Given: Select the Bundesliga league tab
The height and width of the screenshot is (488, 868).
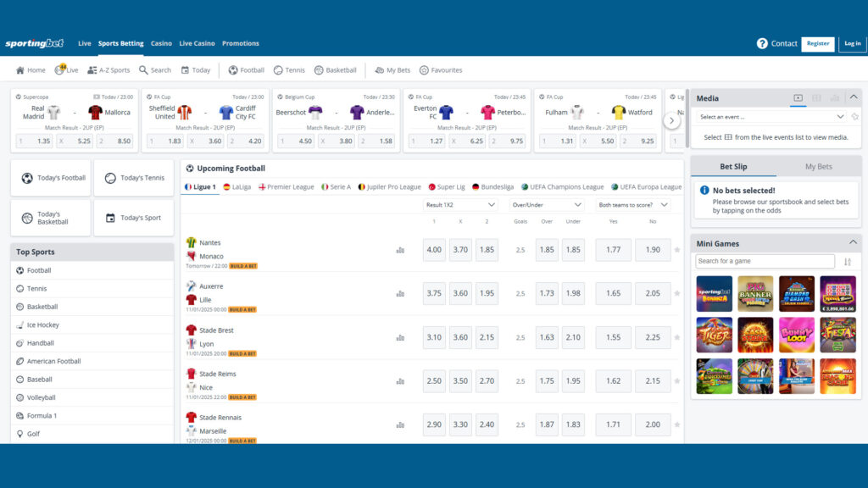Looking at the screenshot, I should (x=492, y=187).
